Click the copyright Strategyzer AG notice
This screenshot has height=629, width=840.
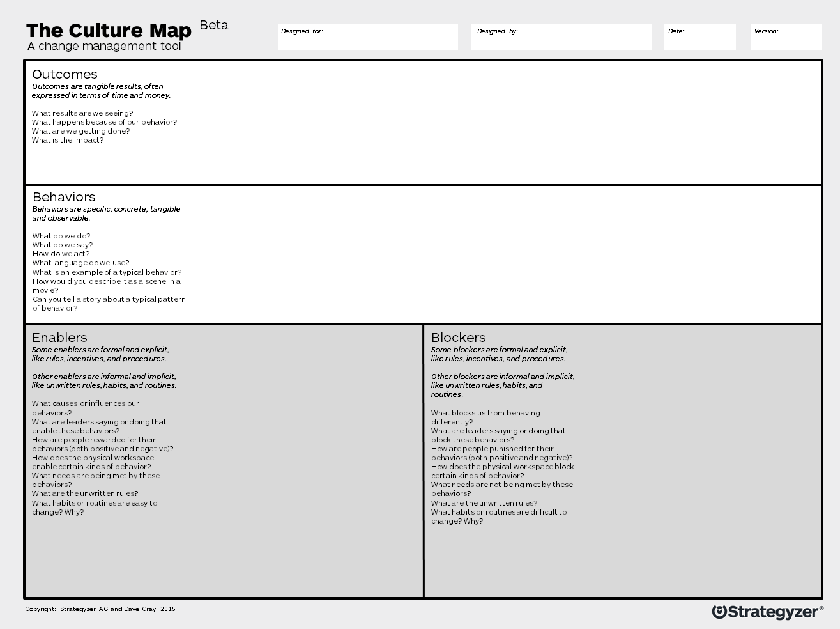[x=100, y=609]
